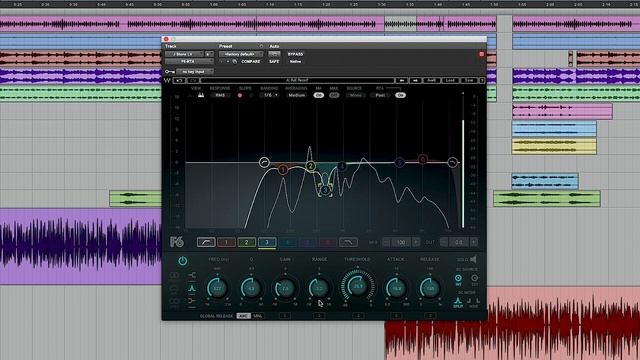Go to next preset with right arrow
The image size is (640, 360).
click(415, 80)
